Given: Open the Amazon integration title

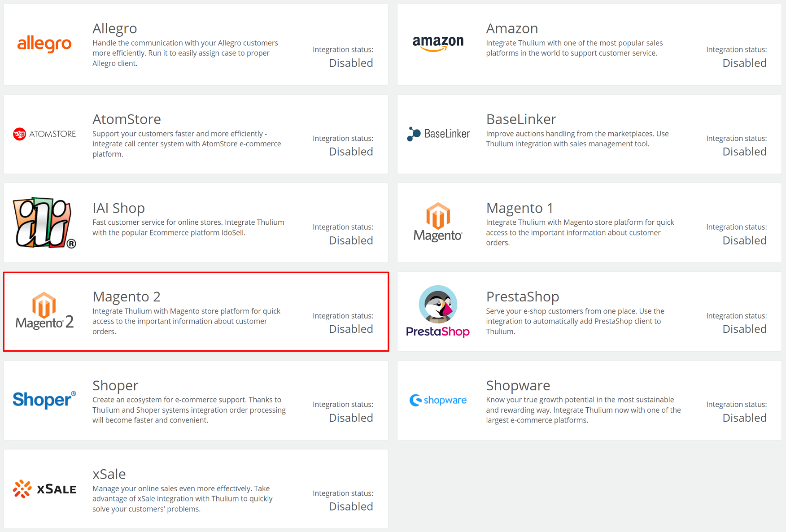Looking at the screenshot, I should tap(512, 28).
